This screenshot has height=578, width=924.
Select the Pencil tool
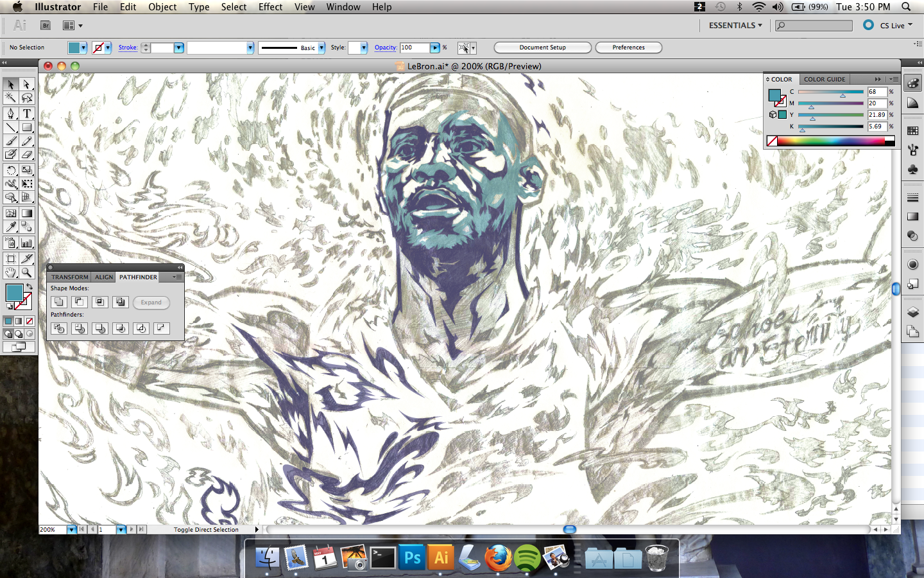tap(26, 141)
